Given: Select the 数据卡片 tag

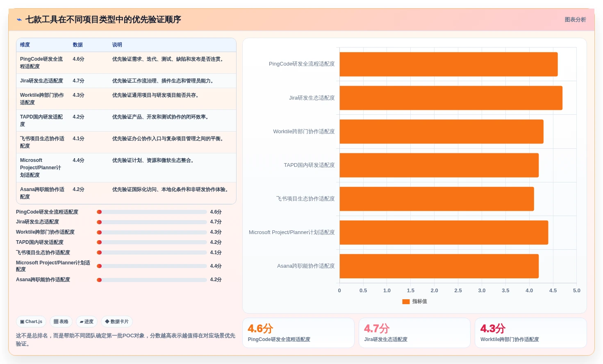Looking at the screenshot, I should click(117, 322).
